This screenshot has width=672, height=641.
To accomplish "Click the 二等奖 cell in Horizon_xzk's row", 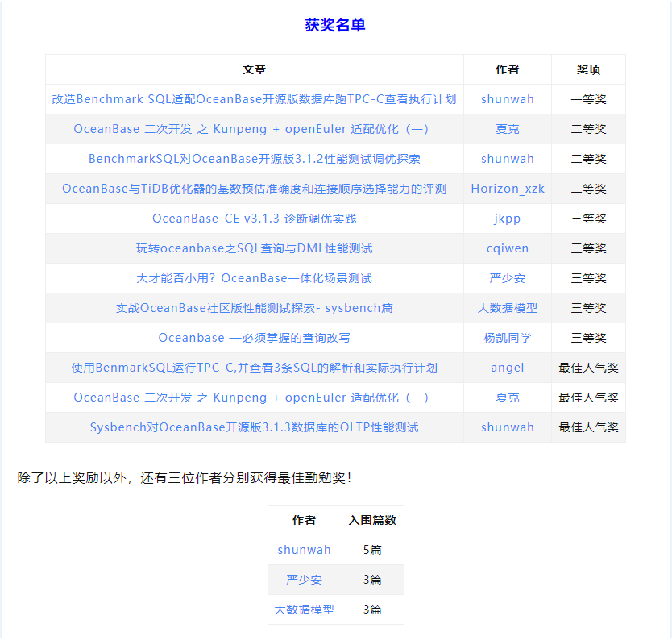I will tap(588, 189).
